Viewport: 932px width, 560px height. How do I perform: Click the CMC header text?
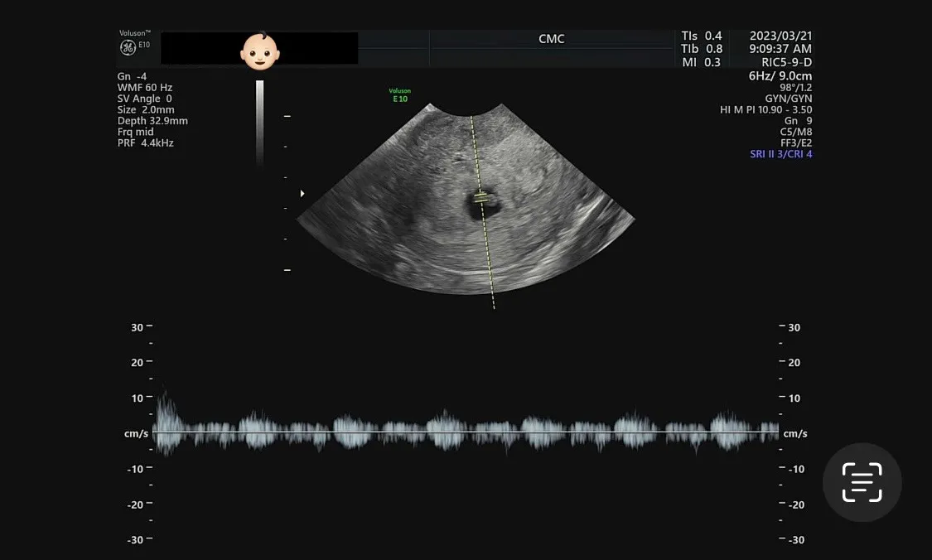coord(552,39)
